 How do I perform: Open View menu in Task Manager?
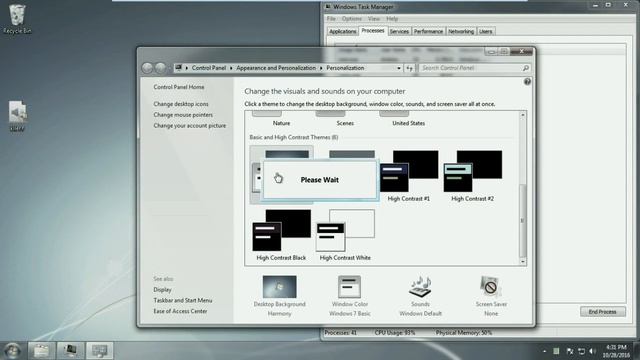pyautogui.click(x=373, y=19)
